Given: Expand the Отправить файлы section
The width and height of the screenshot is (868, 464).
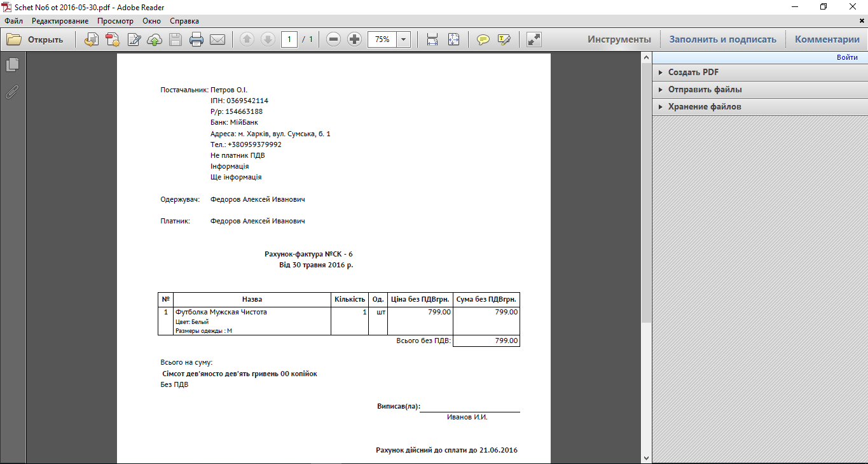Looking at the screenshot, I should 705,90.
